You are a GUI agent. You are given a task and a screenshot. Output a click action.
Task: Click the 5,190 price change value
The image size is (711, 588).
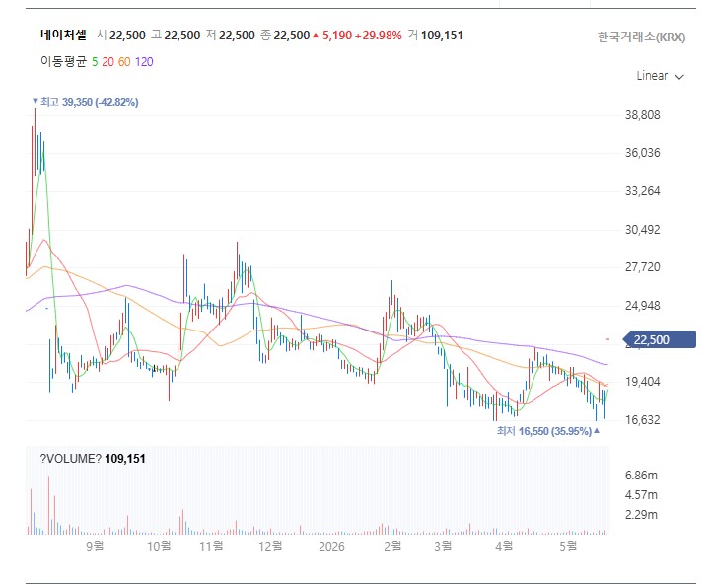coord(337,36)
